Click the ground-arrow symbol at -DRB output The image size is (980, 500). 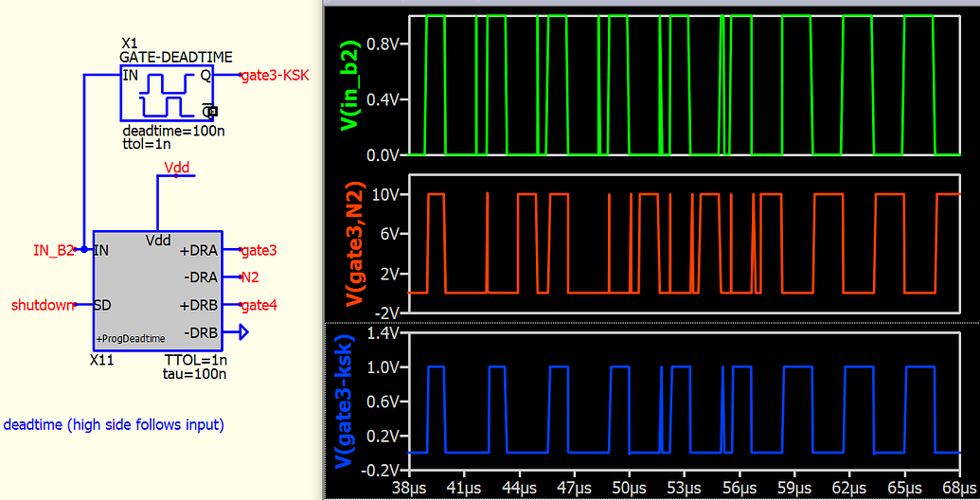pos(243,332)
